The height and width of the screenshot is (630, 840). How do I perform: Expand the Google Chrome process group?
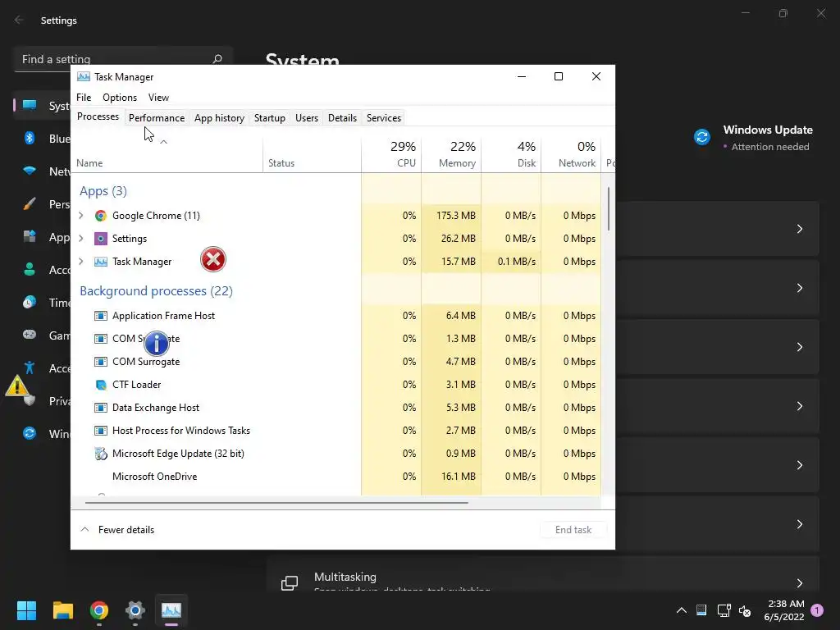pyautogui.click(x=81, y=216)
